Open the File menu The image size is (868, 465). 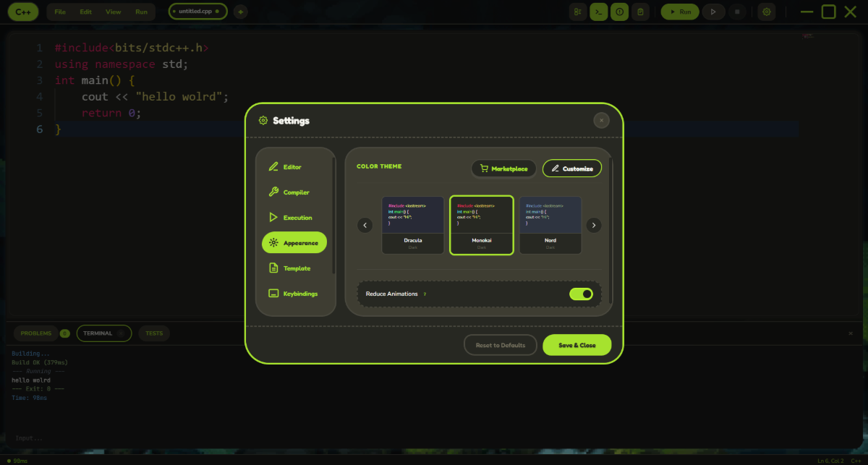click(59, 12)
